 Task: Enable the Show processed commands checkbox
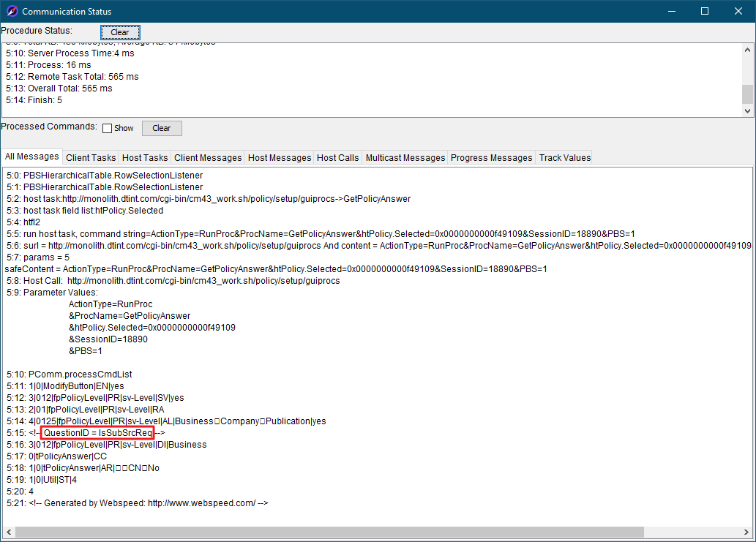tap(108, 128)
